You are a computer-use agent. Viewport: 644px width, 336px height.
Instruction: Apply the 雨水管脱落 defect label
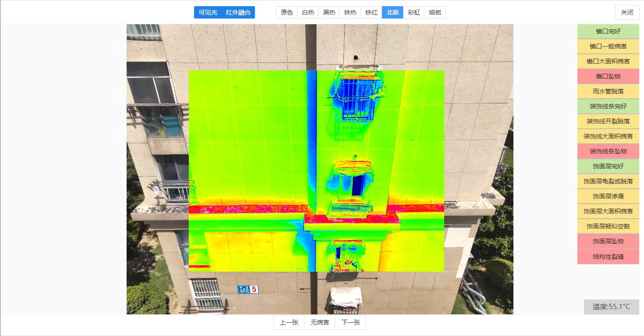point(608,91)
